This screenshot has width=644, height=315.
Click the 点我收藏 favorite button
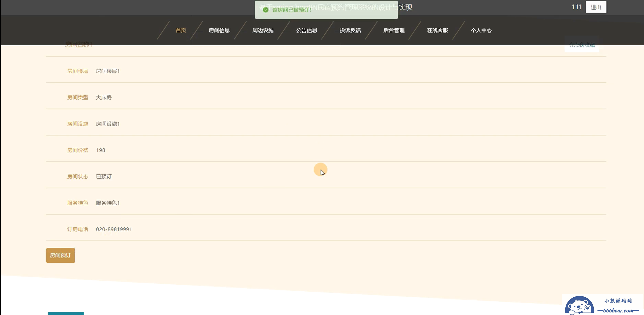582,45
